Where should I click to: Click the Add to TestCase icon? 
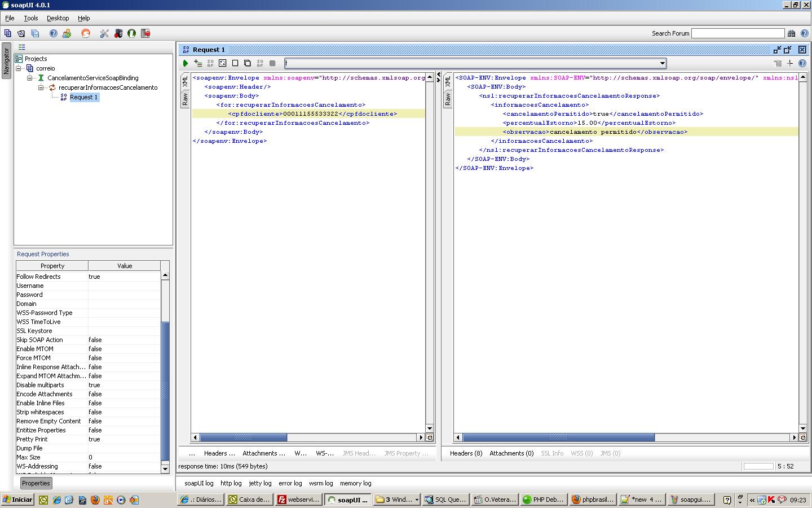coord(197,63)
